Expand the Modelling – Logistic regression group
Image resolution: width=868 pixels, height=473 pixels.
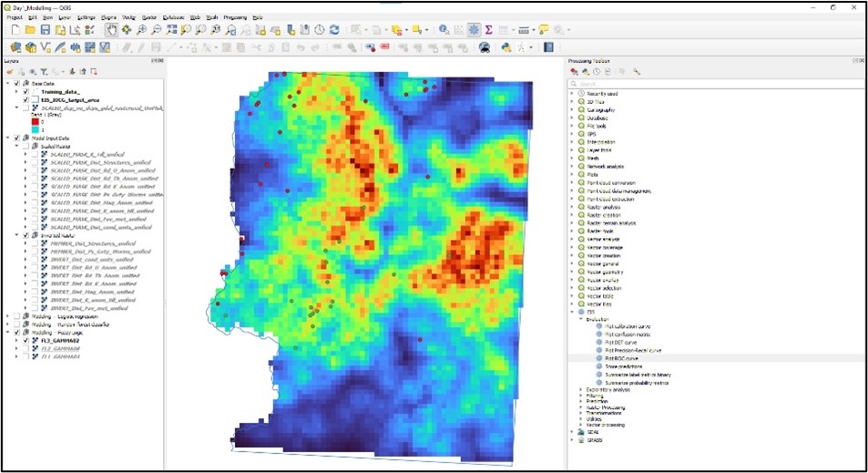pos(8,316)
